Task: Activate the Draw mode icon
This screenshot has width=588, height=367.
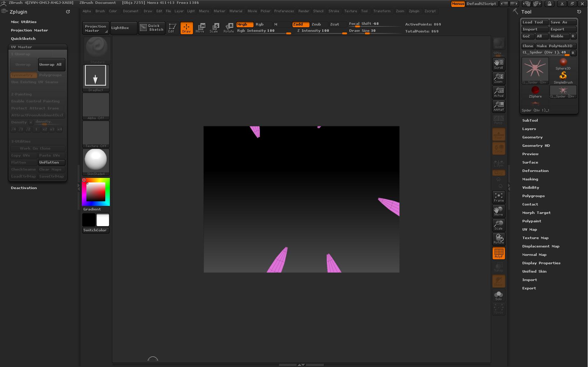Action: [186, 28]
